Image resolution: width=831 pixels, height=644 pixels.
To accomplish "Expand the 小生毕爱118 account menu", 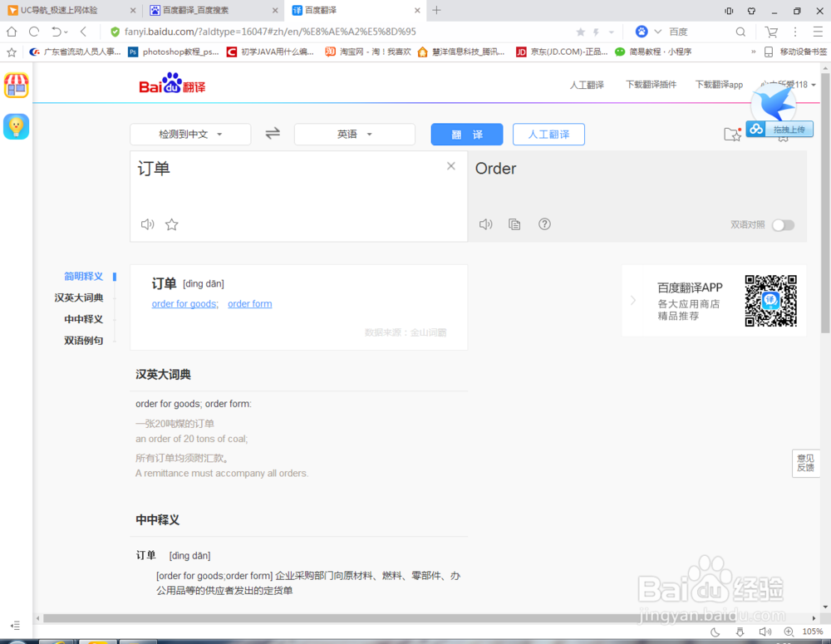I will (788, 84).
